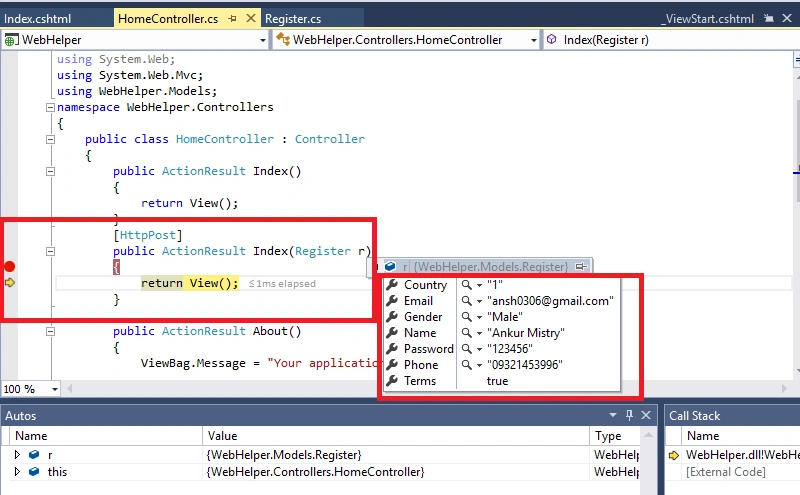
Task: Auto-hide the Autos panel with pin icon
Action: pos(629,415)
